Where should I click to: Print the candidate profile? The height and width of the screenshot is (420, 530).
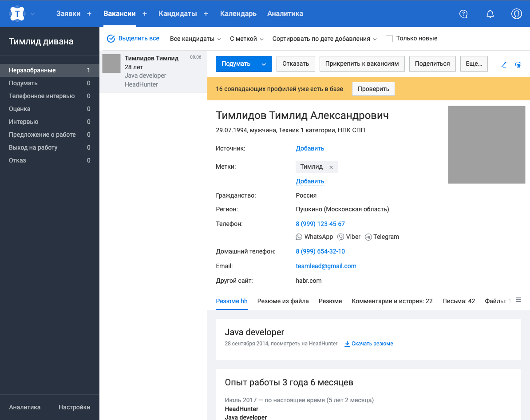tap(518, 64)
